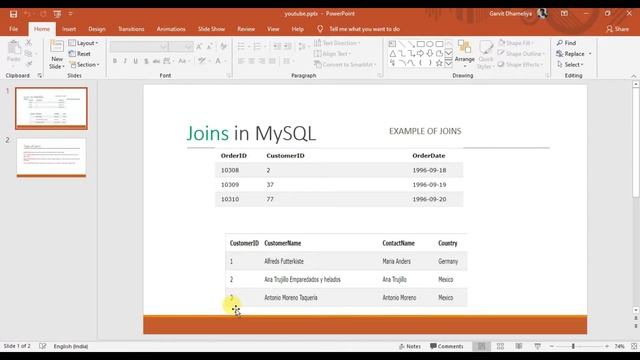Toggle Strikethrough formatting

[x=156, y=61]
